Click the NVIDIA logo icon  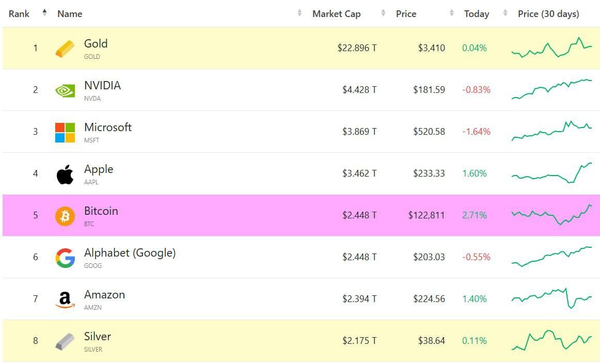click(x=65, y=90)
